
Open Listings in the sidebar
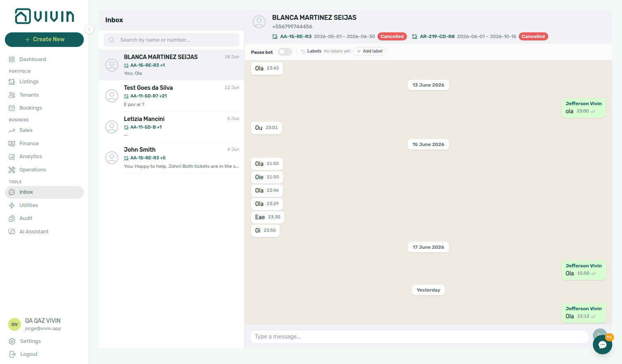[x=44, y=82]
